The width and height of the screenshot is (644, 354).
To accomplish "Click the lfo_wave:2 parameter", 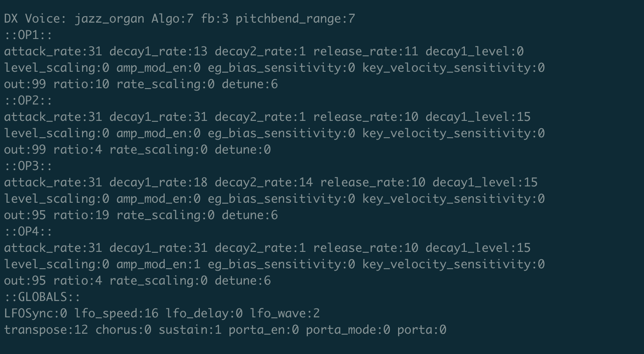I will pos(285,313).
